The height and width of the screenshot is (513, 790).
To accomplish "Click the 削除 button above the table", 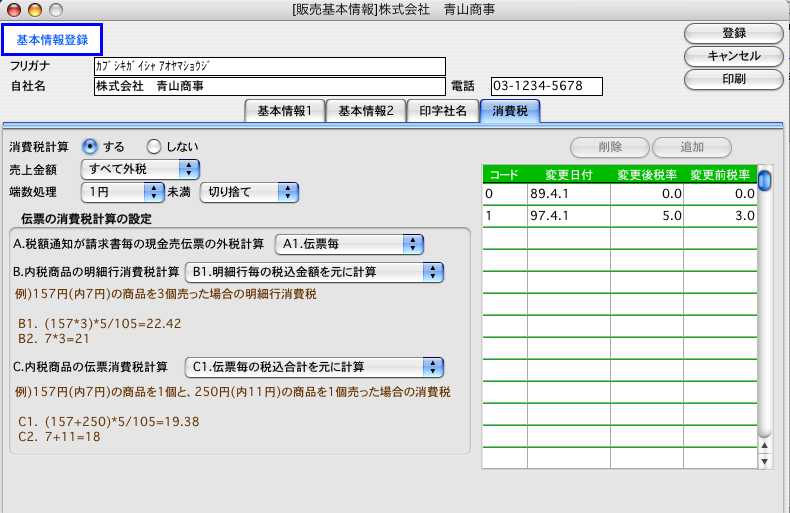I will [x=609, y=147].
